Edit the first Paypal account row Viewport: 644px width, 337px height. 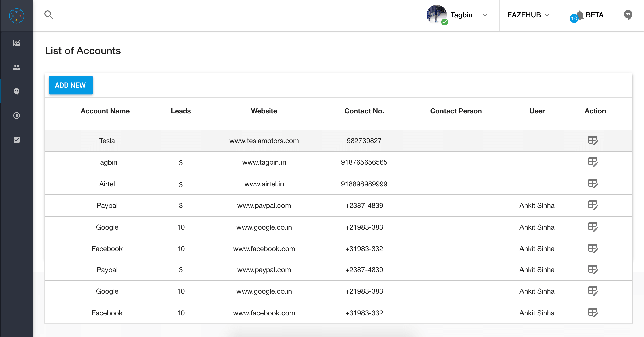coord(593,205)
